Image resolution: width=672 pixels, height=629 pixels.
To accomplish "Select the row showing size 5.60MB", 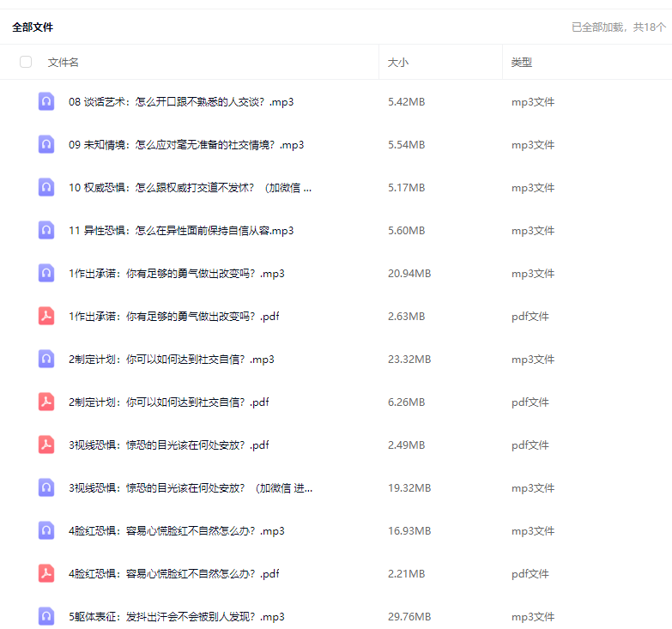I will tap(406, 231).
